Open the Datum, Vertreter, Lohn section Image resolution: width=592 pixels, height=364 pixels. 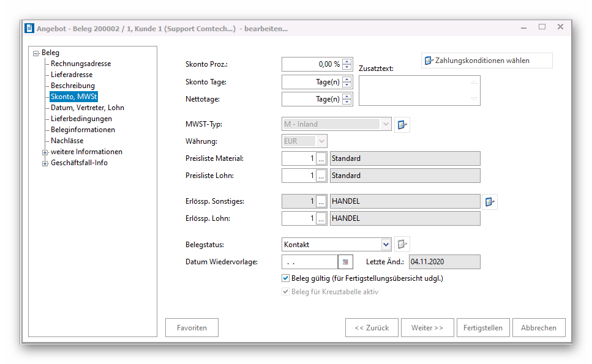87,108
